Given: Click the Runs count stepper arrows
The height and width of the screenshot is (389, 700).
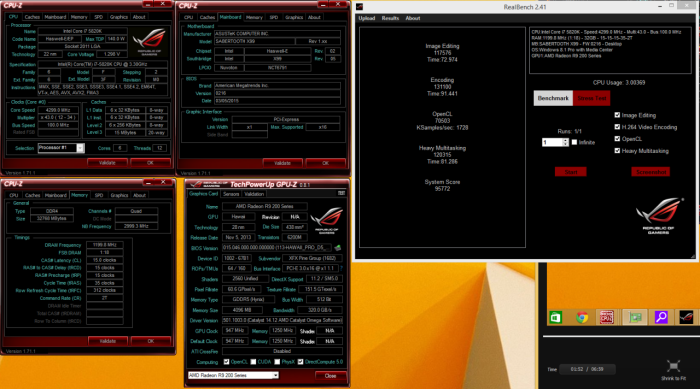Looking at the screenshot, I should point(565,142).
